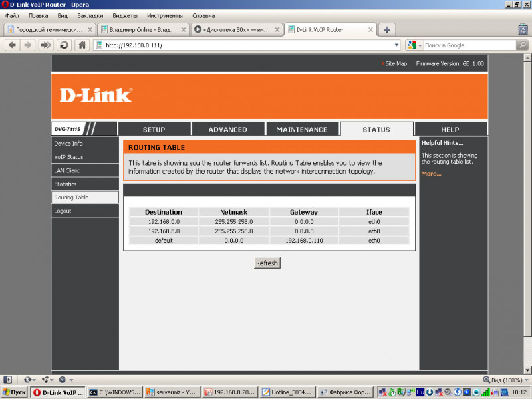Reload the current page
The image size is (532, 399).
tap(64, 45)
